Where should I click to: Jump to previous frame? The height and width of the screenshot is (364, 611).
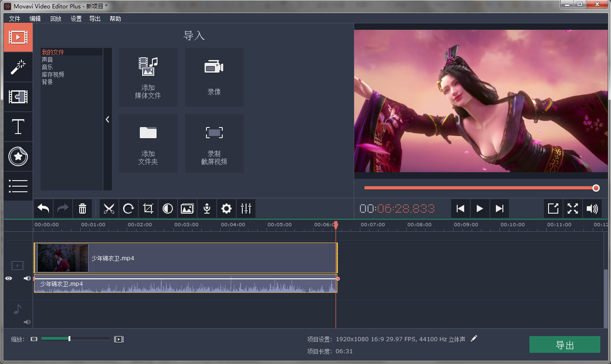(460, 209)
